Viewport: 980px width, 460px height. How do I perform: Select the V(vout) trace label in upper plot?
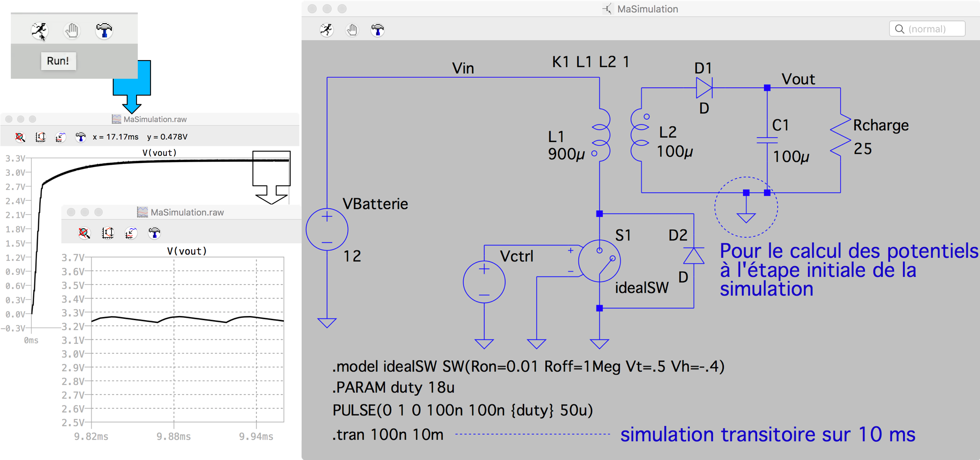(x=159, y=153)
